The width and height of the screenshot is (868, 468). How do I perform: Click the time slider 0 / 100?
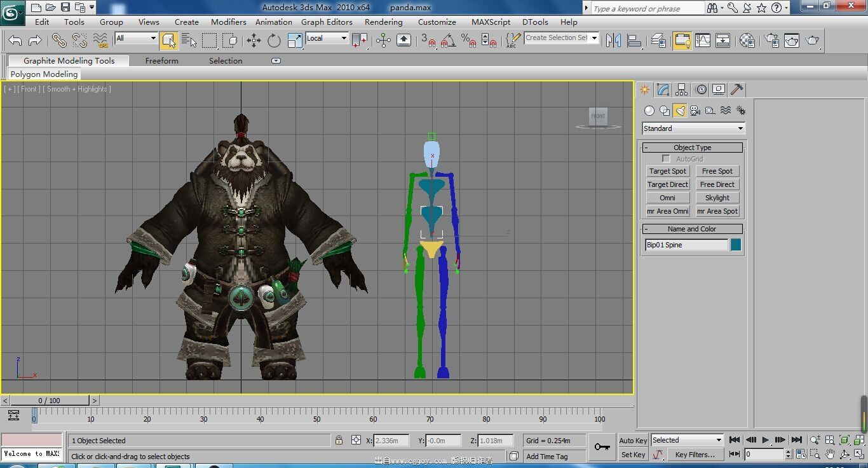click(x=50, y=401)
